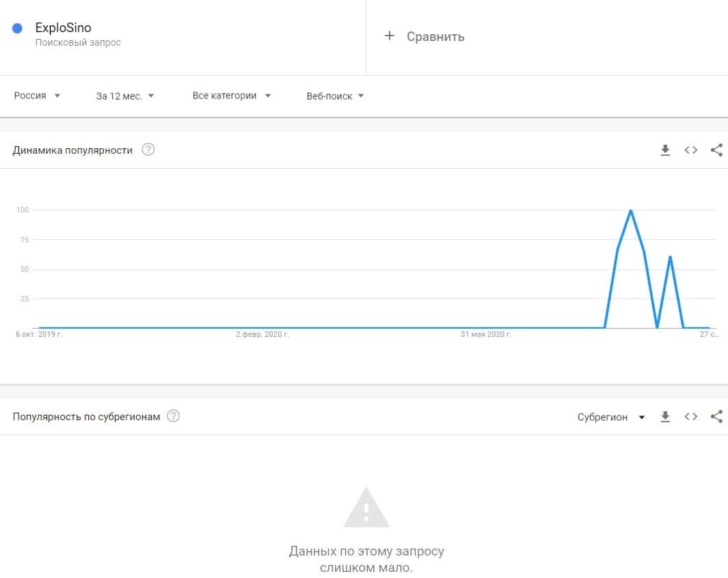Open help for Популярность по субрегионам
Image resolution: width=728 pixels, height=578 pixels.
173,416
